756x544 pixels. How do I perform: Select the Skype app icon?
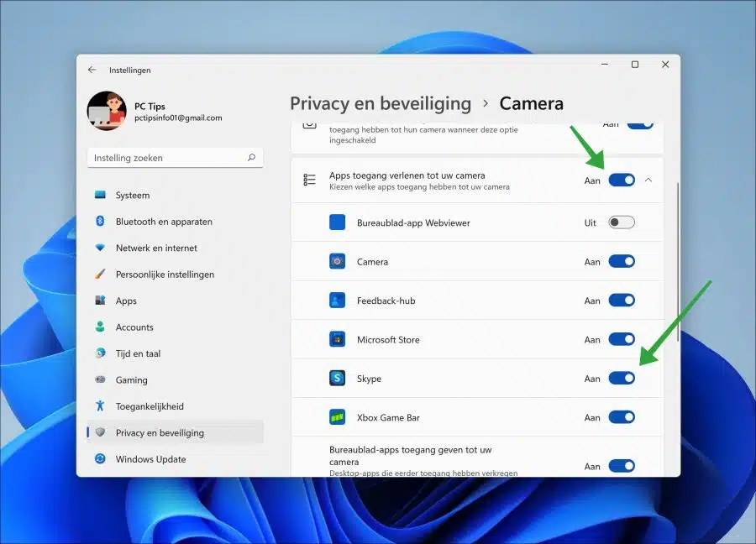pyautogui.click(x=337, y=379)
